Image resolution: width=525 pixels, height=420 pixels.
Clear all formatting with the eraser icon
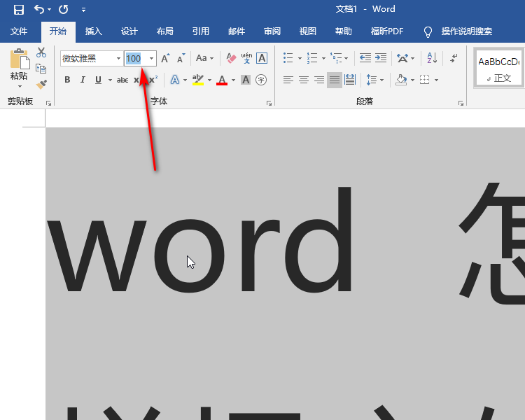click(x=231, y=58)
